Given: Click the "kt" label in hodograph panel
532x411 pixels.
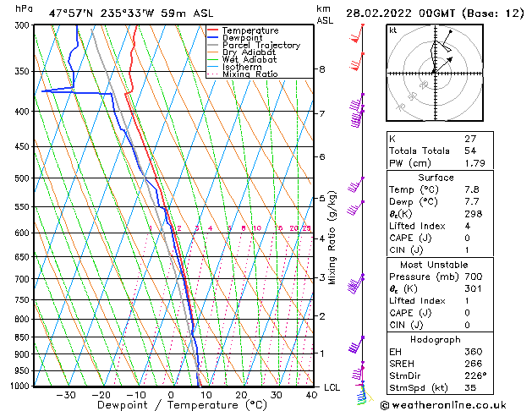Looking at the screenshot, I should [393, 30].
